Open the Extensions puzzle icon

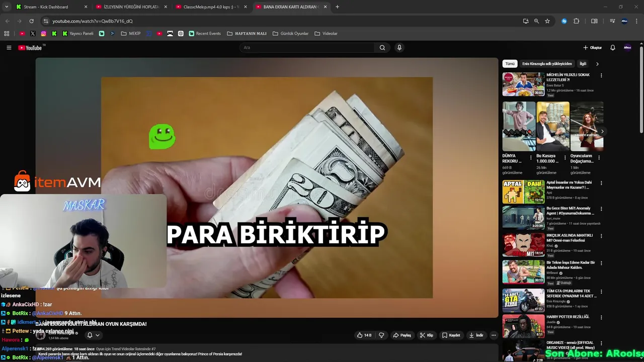click(x=577, y=21)
